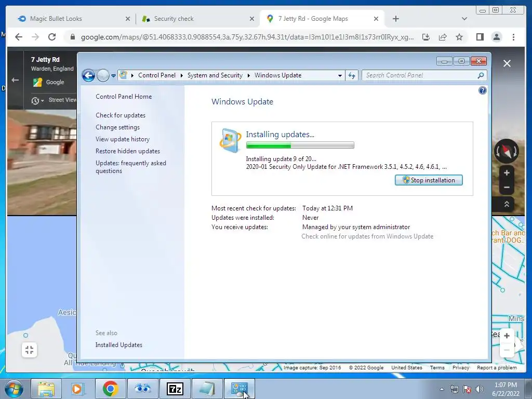
Task: Open Street View time history dropdown
Action: 37,100
